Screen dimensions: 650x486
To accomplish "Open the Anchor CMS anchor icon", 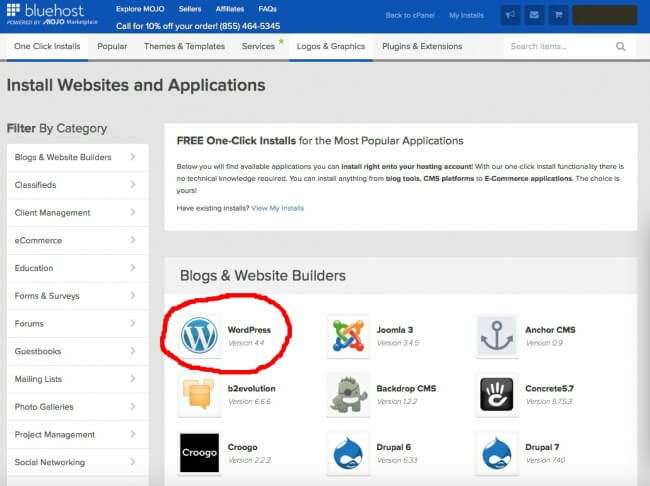I will tap(496, 336).
